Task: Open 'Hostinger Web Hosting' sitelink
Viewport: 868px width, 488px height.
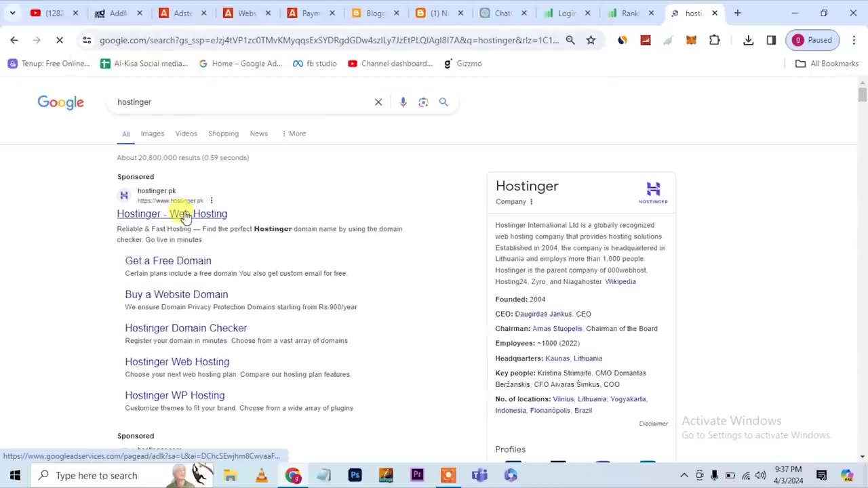Action: (177, 362)
